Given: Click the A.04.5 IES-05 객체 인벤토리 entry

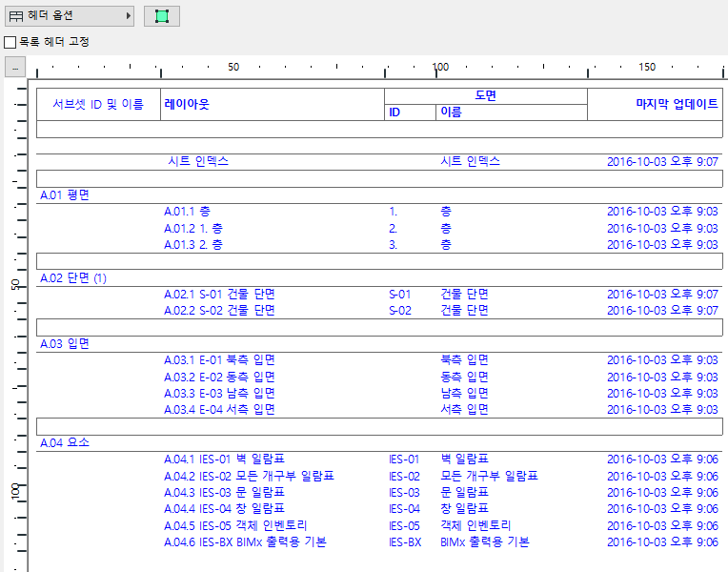Looking at the screenshot, I should coord(235,526).
